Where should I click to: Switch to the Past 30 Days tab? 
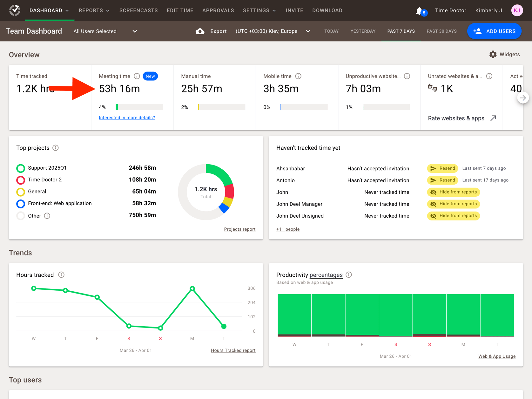point(441,31)
